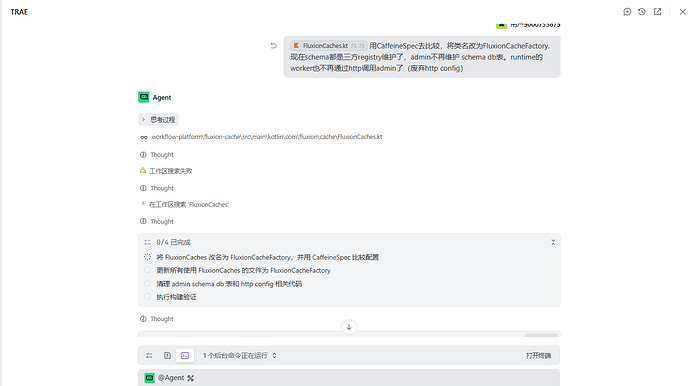Open chat in separate window icon
The height and width of the screenshot is (386, 690).
(x=657, y=12)
